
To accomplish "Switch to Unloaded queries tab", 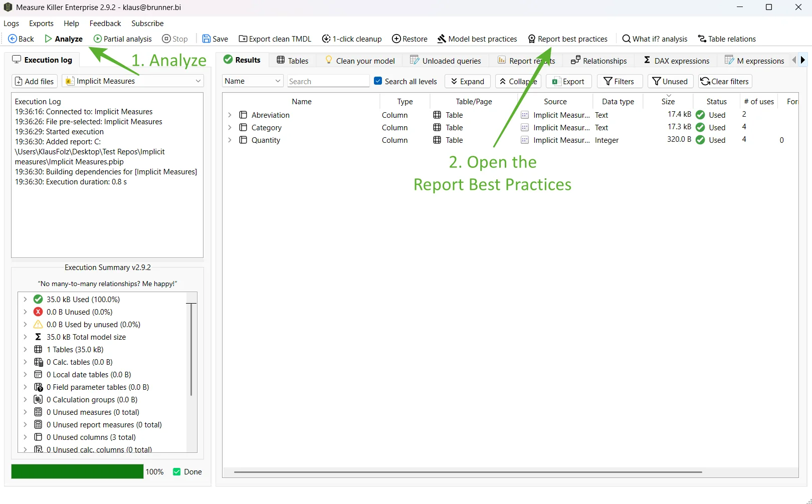I will pos(446,61).
